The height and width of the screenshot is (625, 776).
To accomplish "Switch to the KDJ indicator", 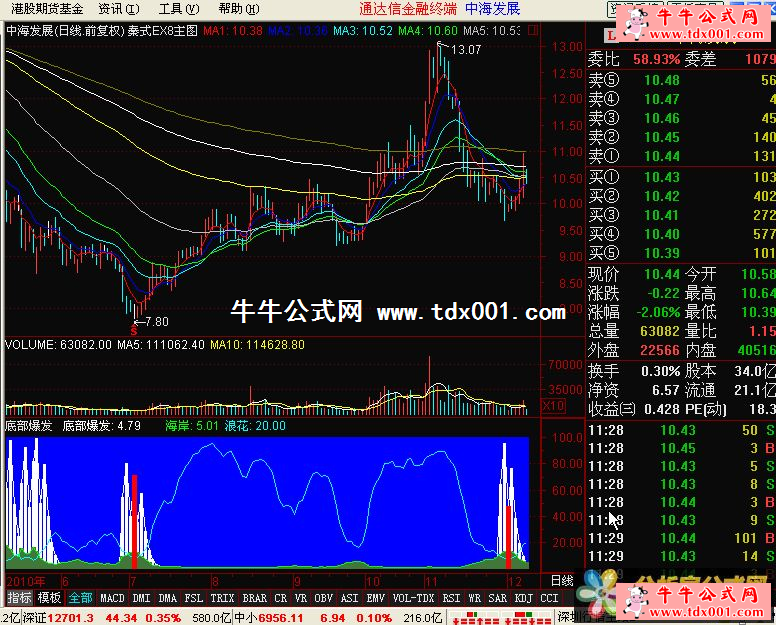I will (524, 598).
